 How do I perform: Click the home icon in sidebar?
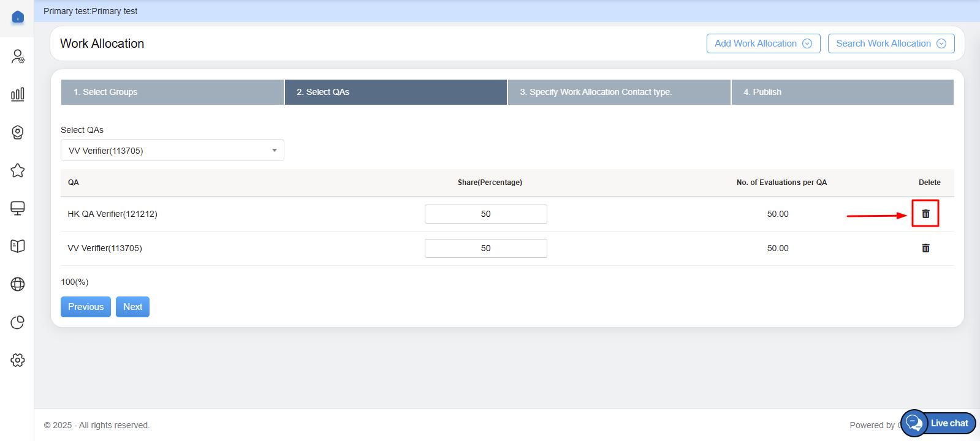(x=18, y=17)
